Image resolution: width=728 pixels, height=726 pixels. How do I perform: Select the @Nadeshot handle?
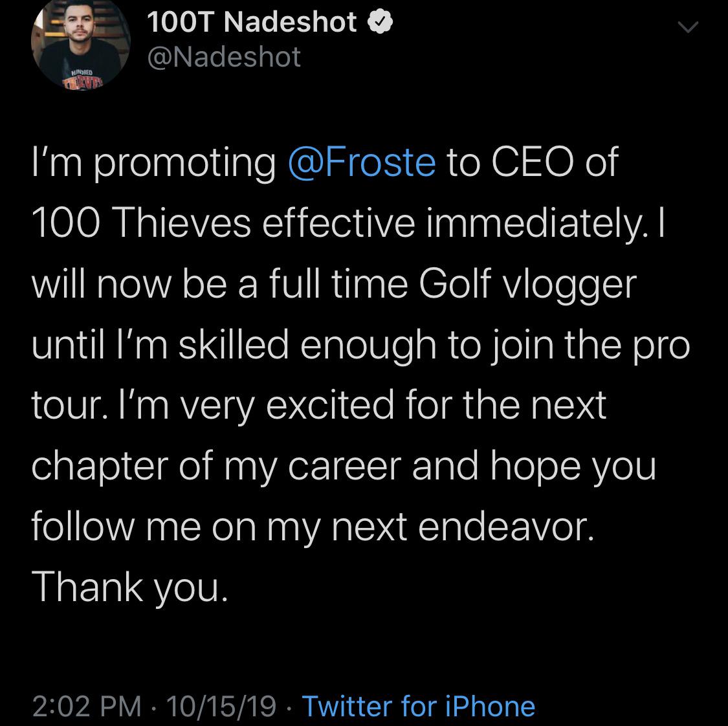click(223, 57)
